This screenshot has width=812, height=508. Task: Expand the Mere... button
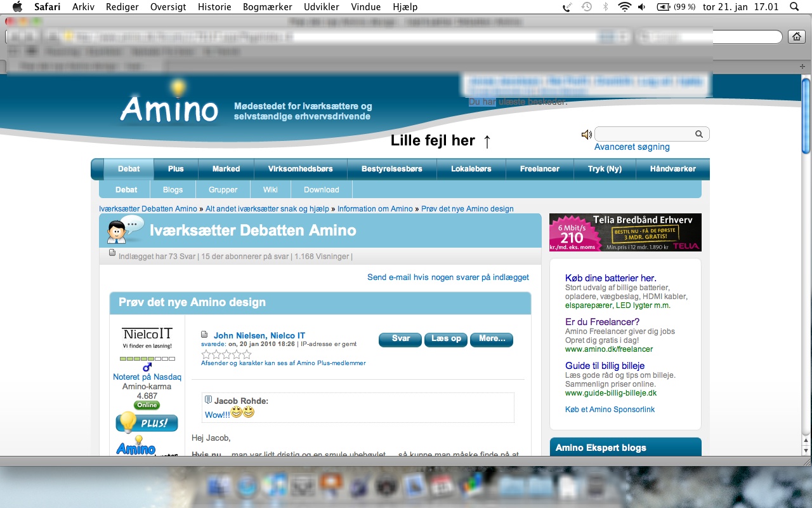pyautogui.click(x=492, y=339)
